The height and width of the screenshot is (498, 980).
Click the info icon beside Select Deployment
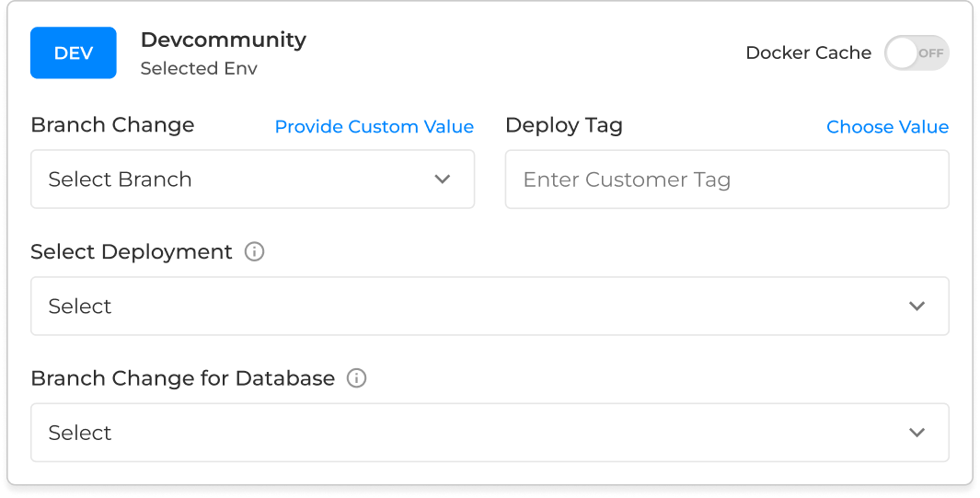(255, 251)
